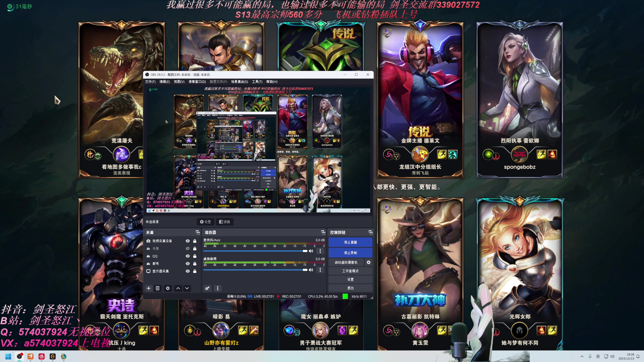Image resolution: width=644 pixels, height=362 pixels.
Task: Click 停止录制 to stop recording
Action: 350,253
